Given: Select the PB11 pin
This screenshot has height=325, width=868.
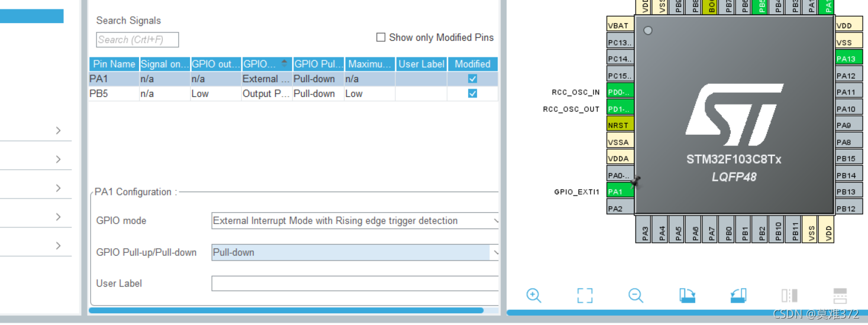Looking at the screenshot, I should tap(795, 229).
